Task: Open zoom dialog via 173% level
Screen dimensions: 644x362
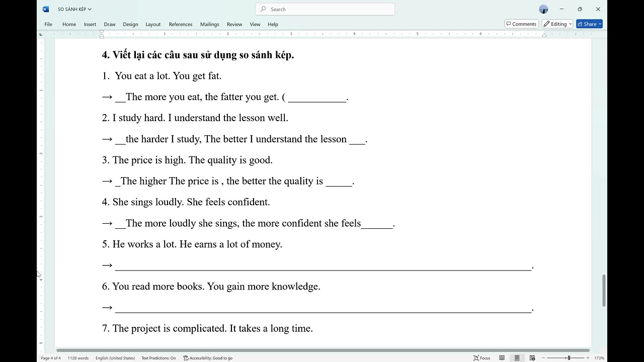Action: coord(599,358)
